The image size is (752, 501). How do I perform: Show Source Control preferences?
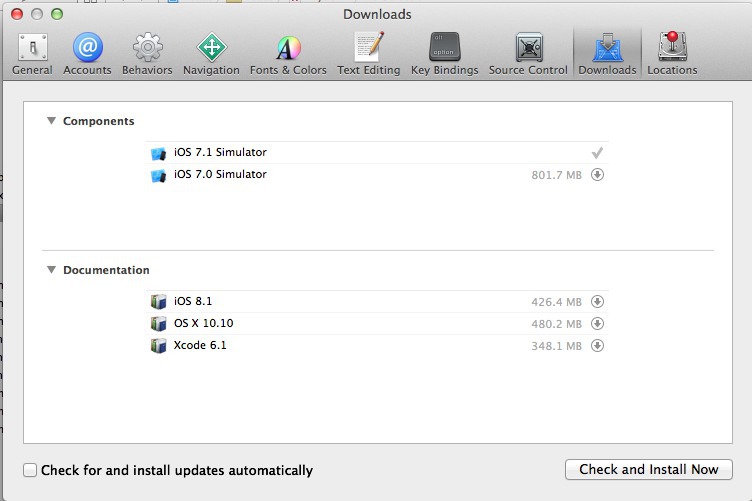point(528,54)
